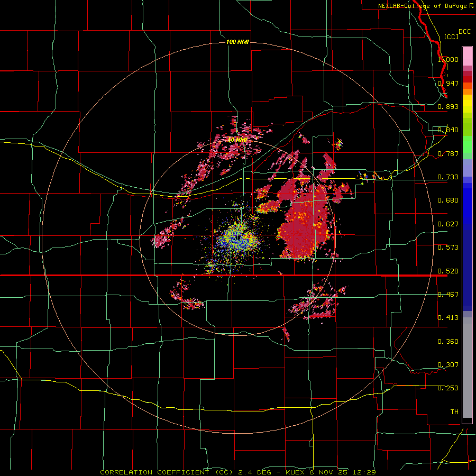Click the 0.467 scale value
The image size is (476, 476).
click(448, 295)
